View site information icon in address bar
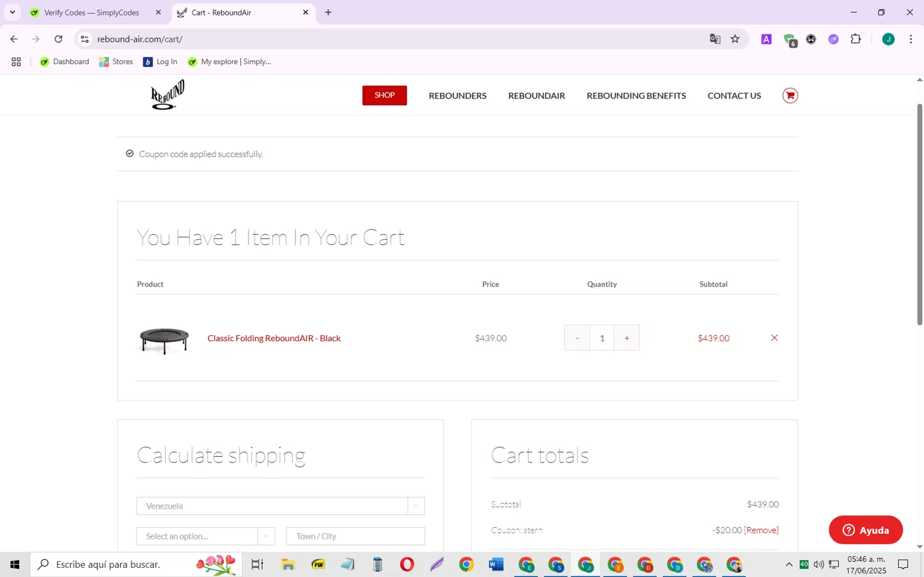The height and width of the screenshot is (577, 924). (x=85, y=39)
